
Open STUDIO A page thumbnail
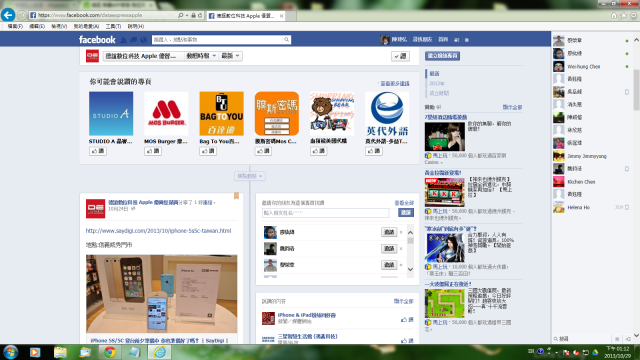[111, 113]
